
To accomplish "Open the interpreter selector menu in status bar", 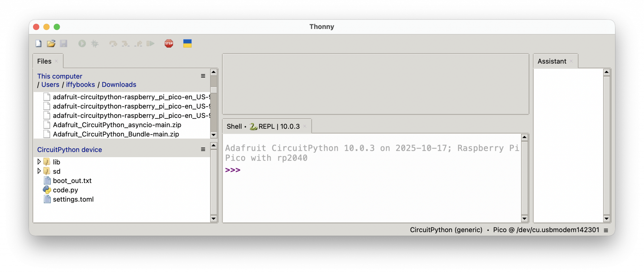I will point(606,230).
